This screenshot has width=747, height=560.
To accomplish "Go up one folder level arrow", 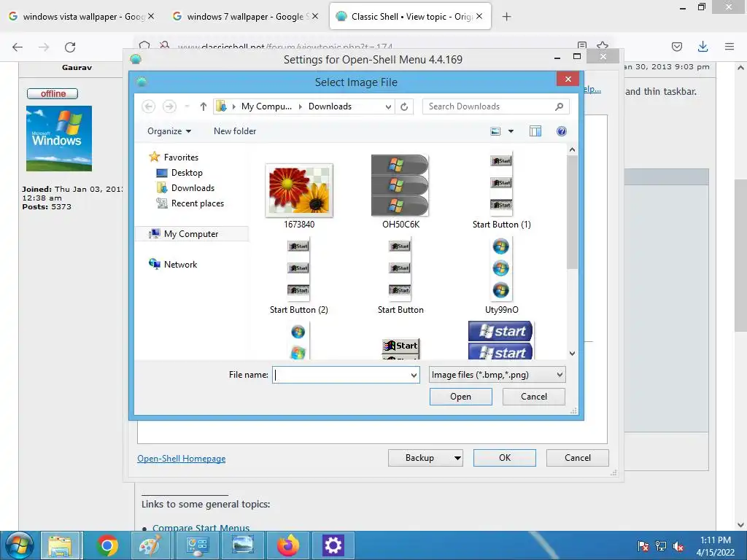I will click(204, 106).
